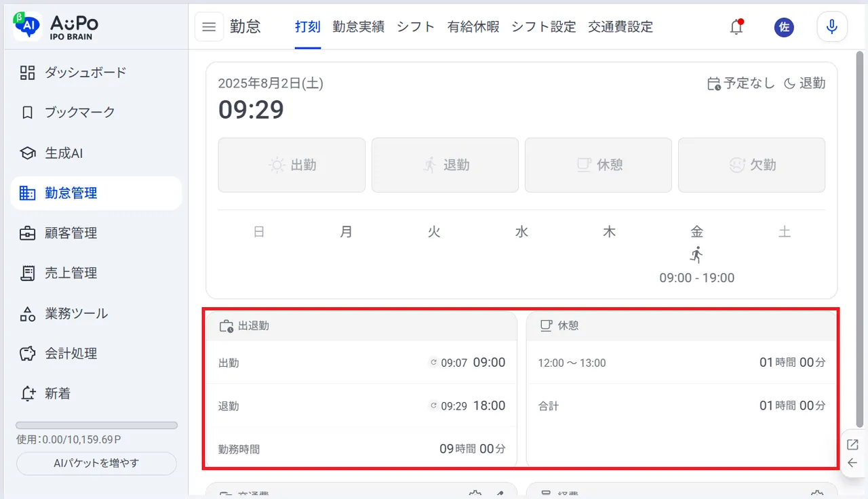This screenshot has width=868, height=499.
Task: Switch to the 勤怠実績 tab
Action: (359, 27)
